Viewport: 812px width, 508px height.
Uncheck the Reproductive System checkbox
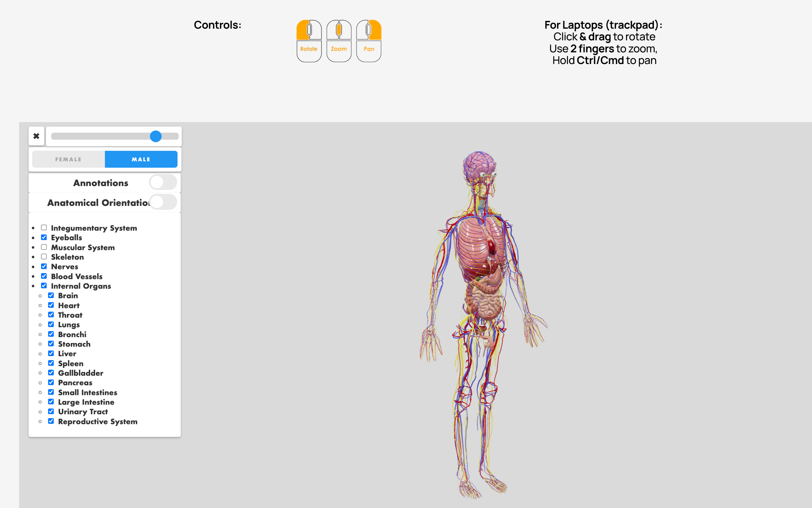point(51,421)
